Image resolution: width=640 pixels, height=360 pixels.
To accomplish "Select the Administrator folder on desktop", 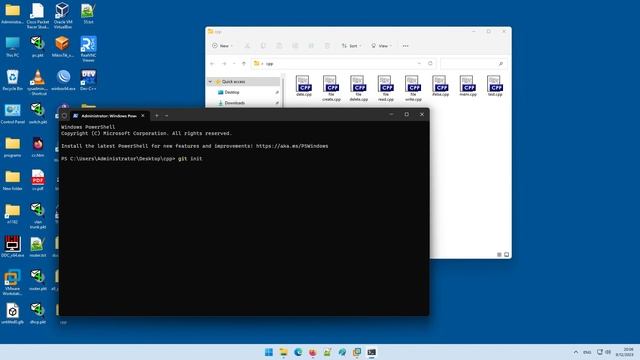I will [x=12, y=13].
